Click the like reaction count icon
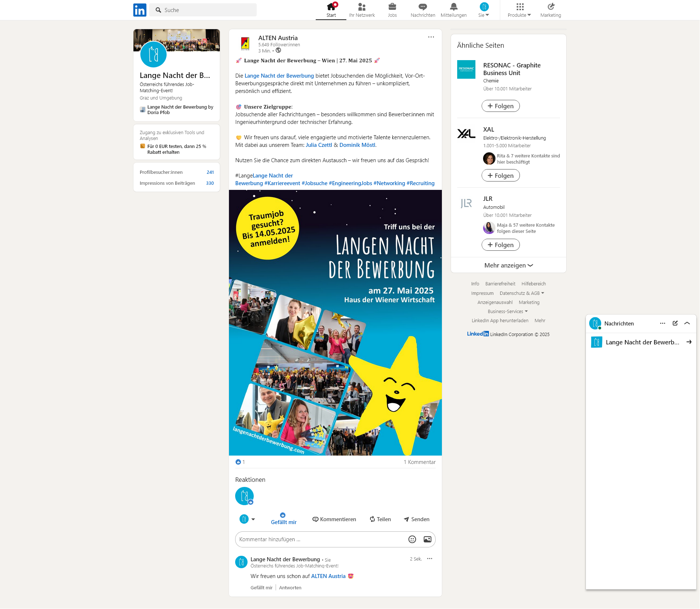Image resolution: width=700 pixels, height=609 pixels. tap(238, 462)
